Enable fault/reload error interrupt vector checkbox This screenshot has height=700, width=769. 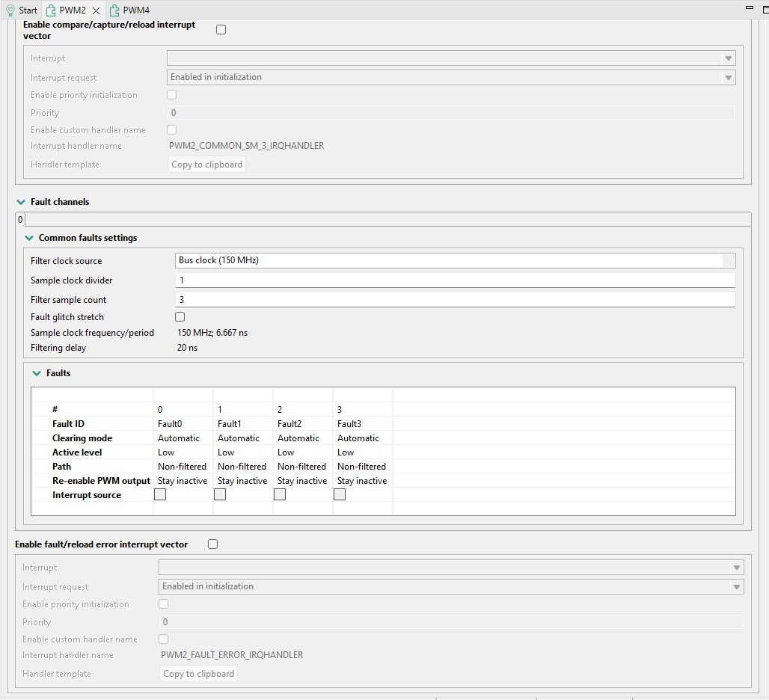(x=213, y=544)
